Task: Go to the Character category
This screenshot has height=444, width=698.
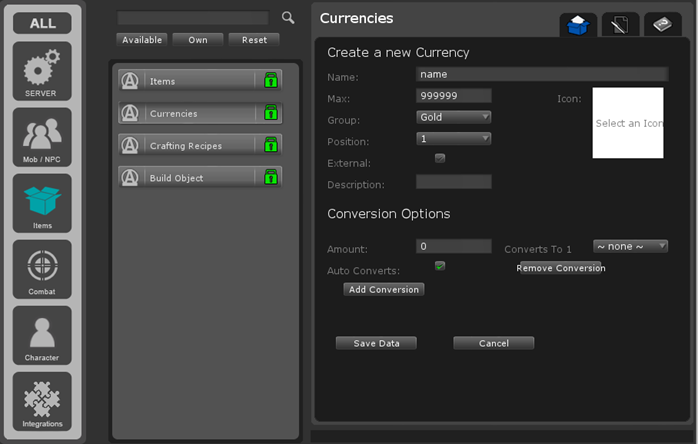Action: pos(42,334)
